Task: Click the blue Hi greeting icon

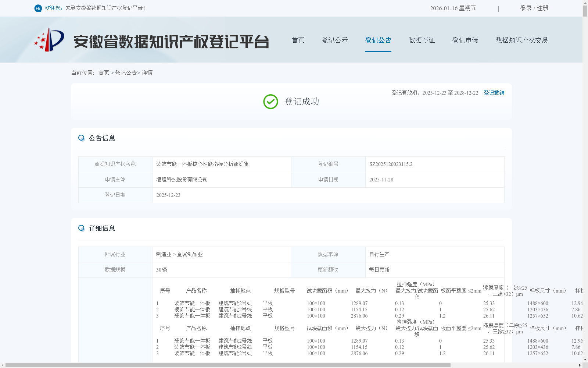Action: (38, 8)
